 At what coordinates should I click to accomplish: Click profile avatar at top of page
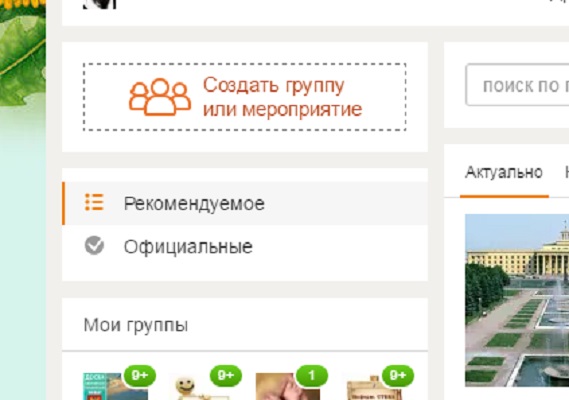coord(99,4)
